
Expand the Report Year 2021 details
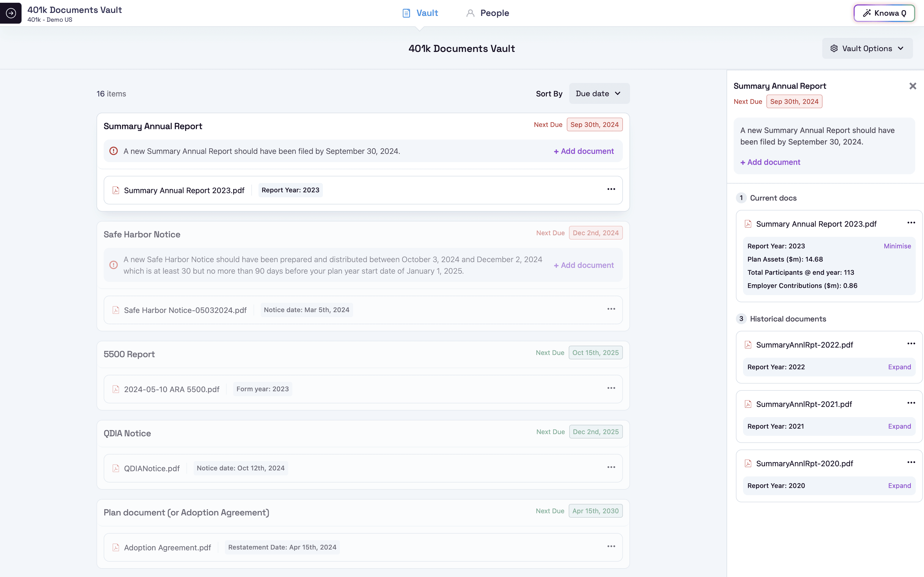click(899, 426)
